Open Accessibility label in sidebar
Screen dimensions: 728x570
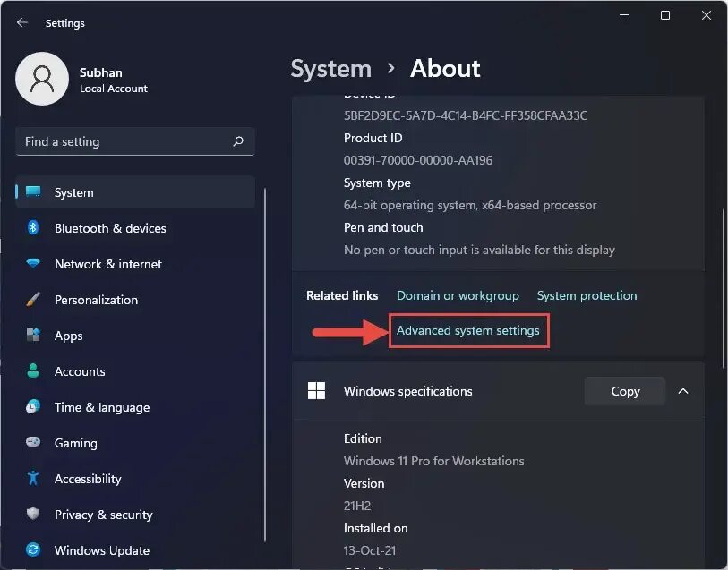(x=88, y=479)
